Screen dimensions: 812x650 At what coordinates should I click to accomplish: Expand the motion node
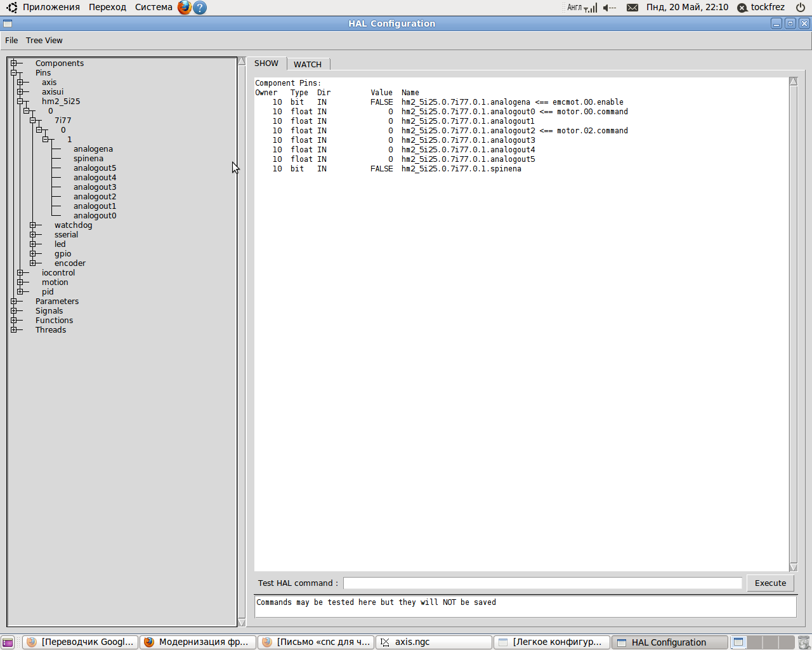(x=20, y=282)
